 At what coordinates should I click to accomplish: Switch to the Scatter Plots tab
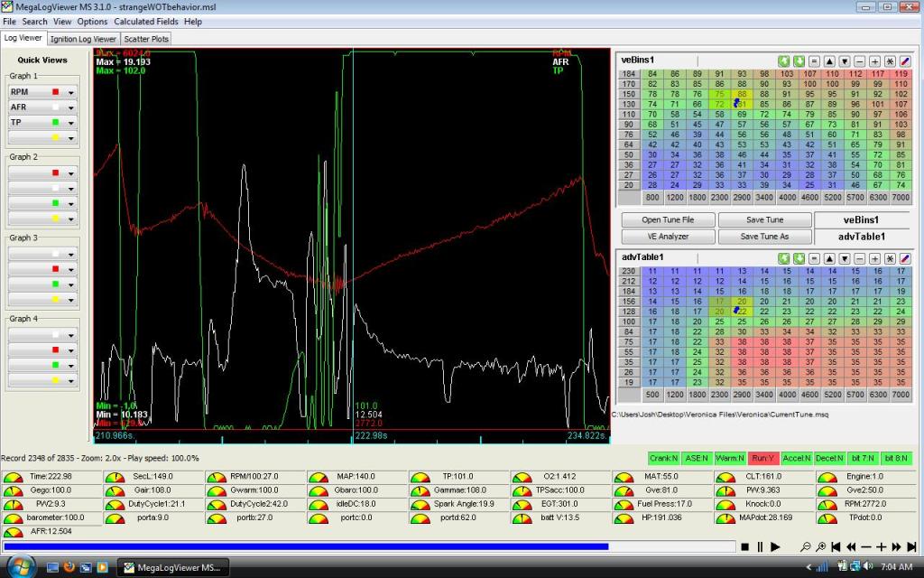(x=146, y=39)
